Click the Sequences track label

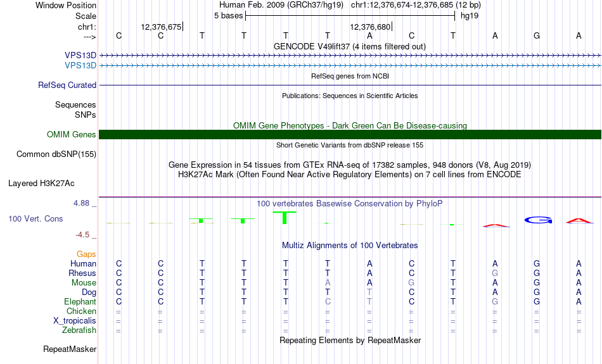tap(75, 104)
